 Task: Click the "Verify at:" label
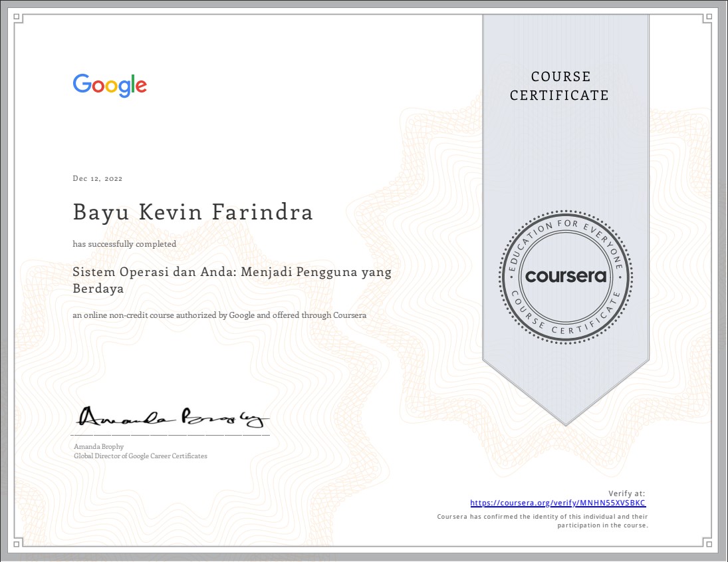pos(626,493)
